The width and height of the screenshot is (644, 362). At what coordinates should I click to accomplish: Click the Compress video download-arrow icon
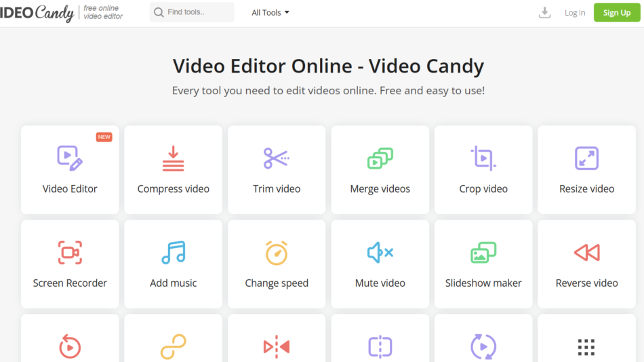(x=173, y=158)
